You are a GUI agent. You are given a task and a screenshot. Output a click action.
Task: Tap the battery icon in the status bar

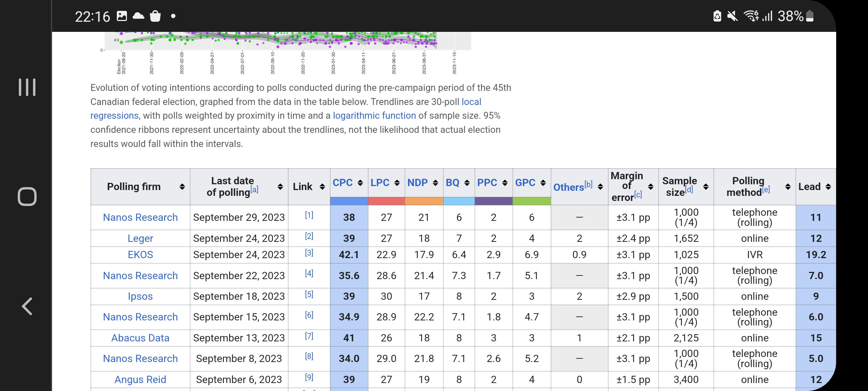[x=810, y=16]
